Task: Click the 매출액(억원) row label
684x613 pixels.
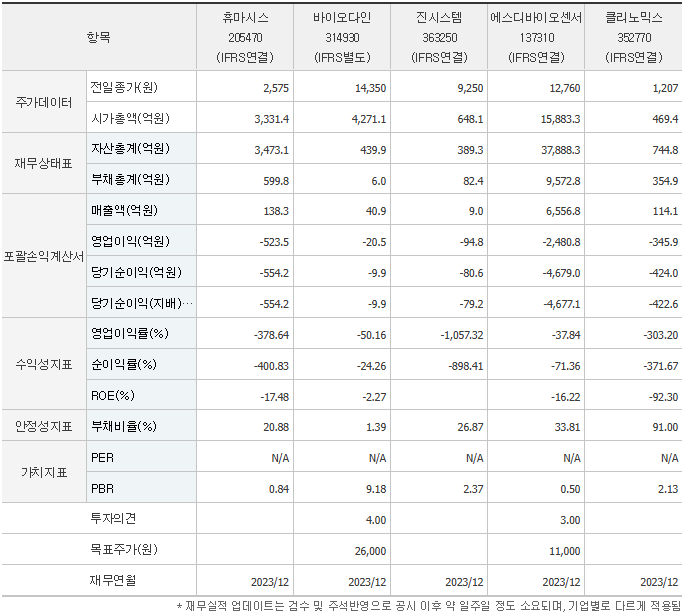Action: [x=124, y=210]
